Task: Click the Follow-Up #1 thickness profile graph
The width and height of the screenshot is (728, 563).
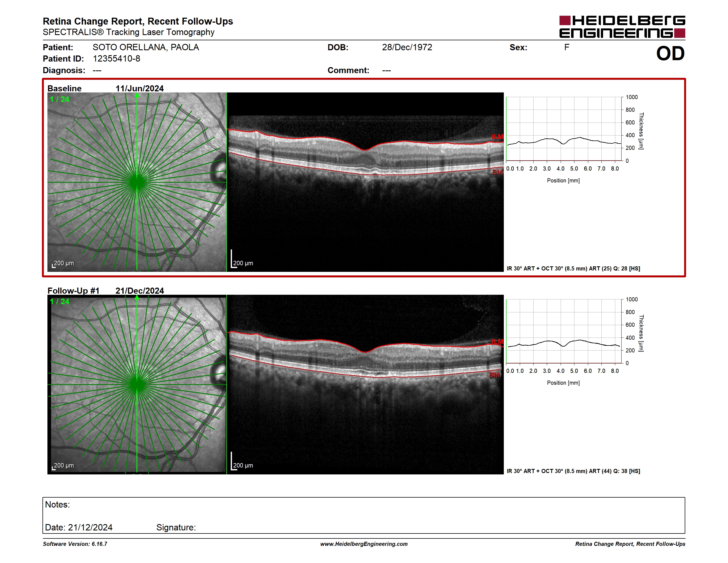Action: point(564,331)
